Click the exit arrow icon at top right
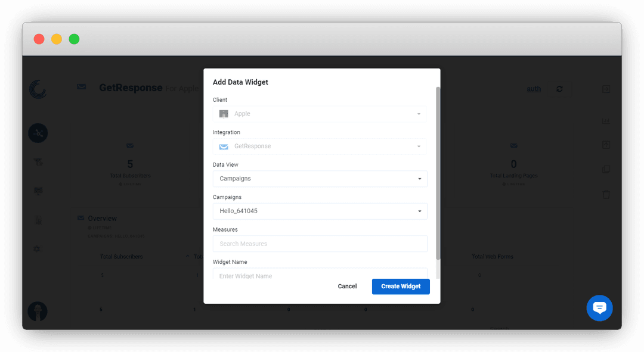644x352 pixels. point(606,89)
